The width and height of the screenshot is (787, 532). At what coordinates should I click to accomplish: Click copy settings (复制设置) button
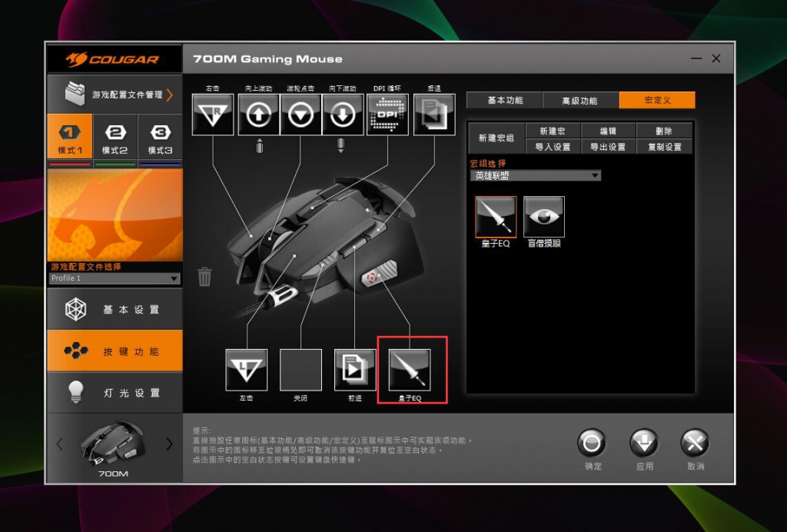click(x=664, y=147)
